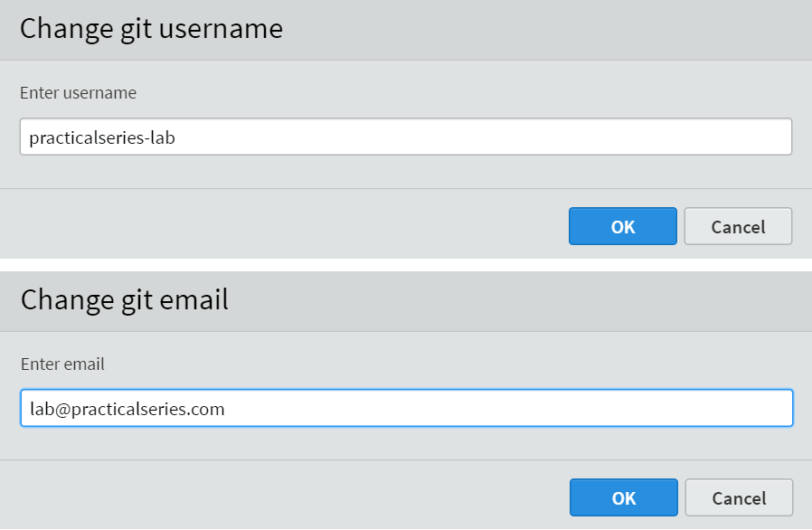The image size is (812, 530).
Task: Click the 'Enter username' label
Action: [x=78, y=93]
